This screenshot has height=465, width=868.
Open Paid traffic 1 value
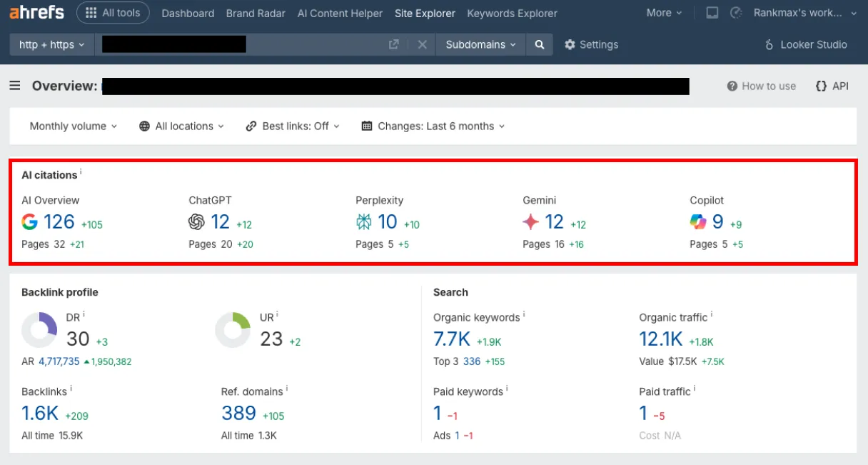pos(643,413)
